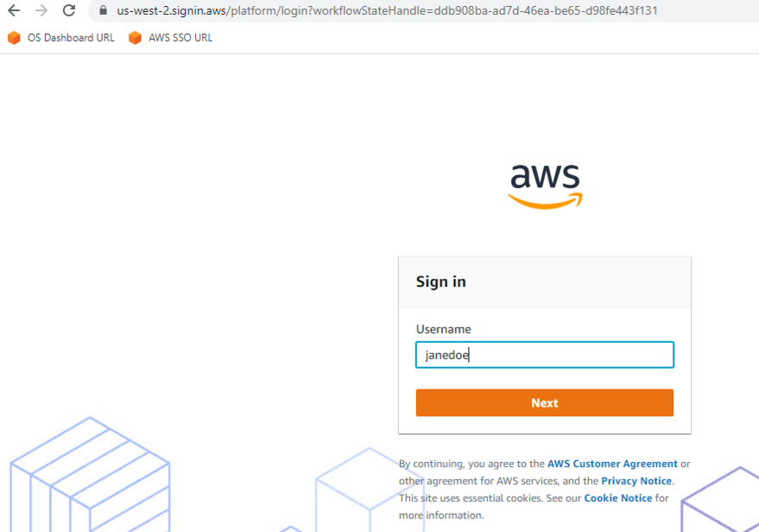759x532 pixels.
Task: Follow the Privacy Notice link
Action: pyautogui.click(x=636, y=481)
